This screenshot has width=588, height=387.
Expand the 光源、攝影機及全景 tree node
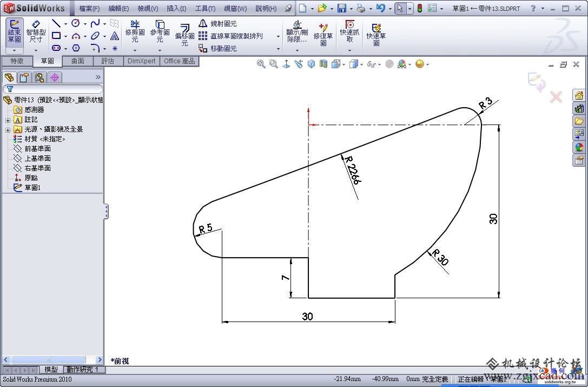pos(8,130)
